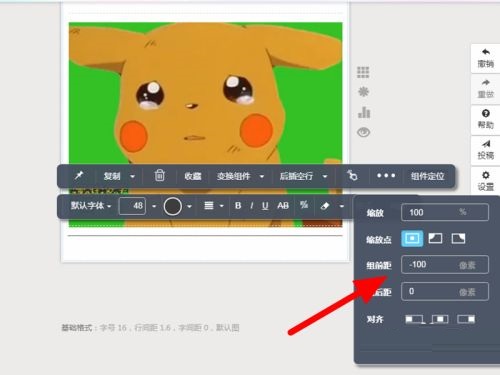Click the 撤销 undo button
Image resolution: width=500 pixels, height=375 pixels.
click(486, 58)
